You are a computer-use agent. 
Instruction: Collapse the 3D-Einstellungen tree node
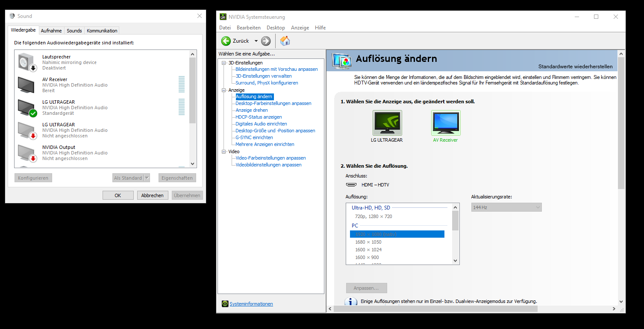coord(223,63)
